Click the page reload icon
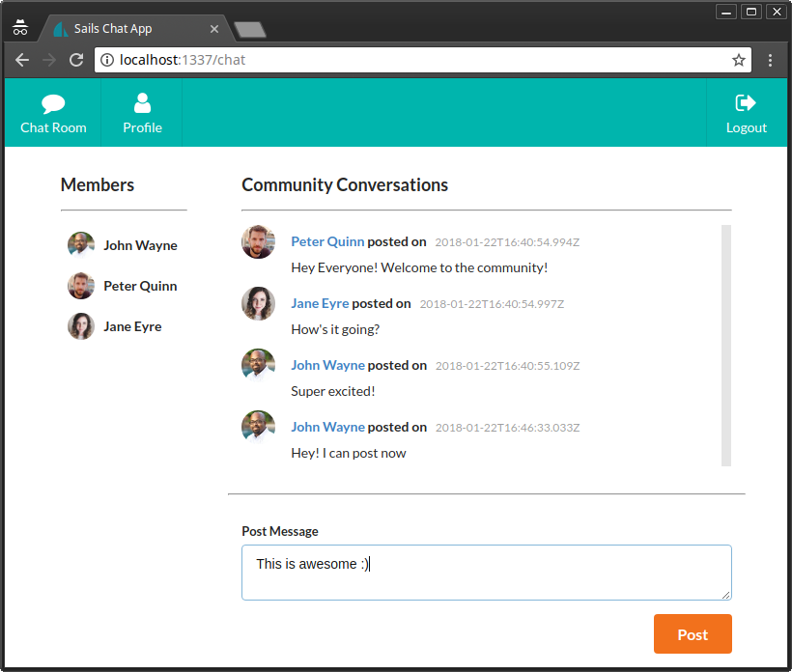This screenshot has width=792, height=672. 76,60
